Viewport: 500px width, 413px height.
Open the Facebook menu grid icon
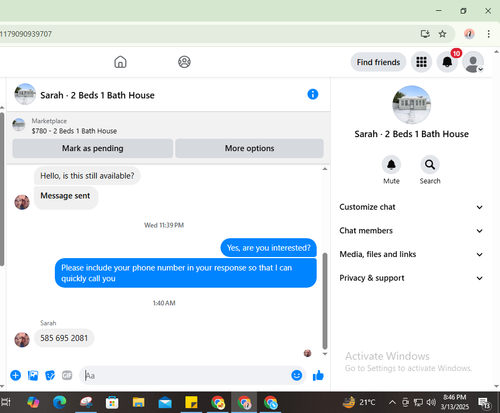[x=421, y=62]
